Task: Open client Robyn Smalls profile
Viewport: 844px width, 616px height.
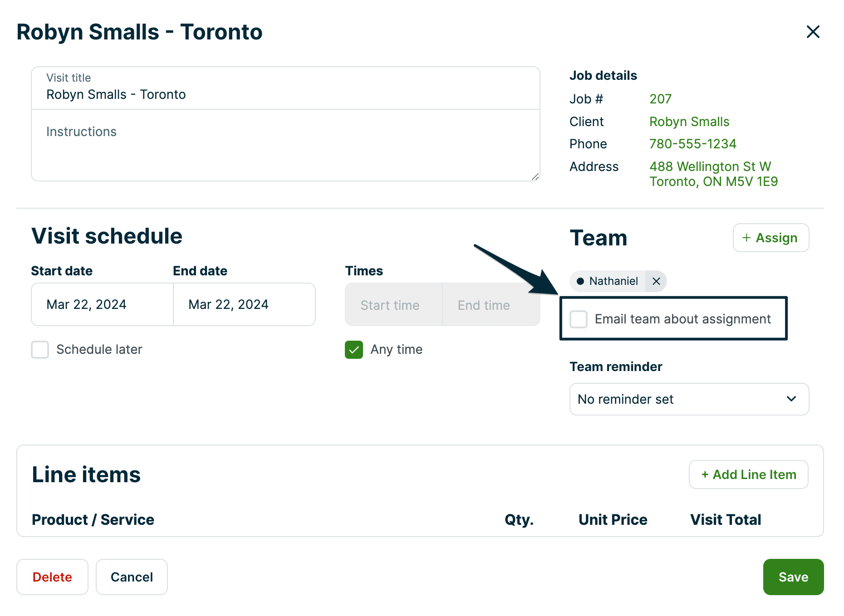Action: [689, 121]
